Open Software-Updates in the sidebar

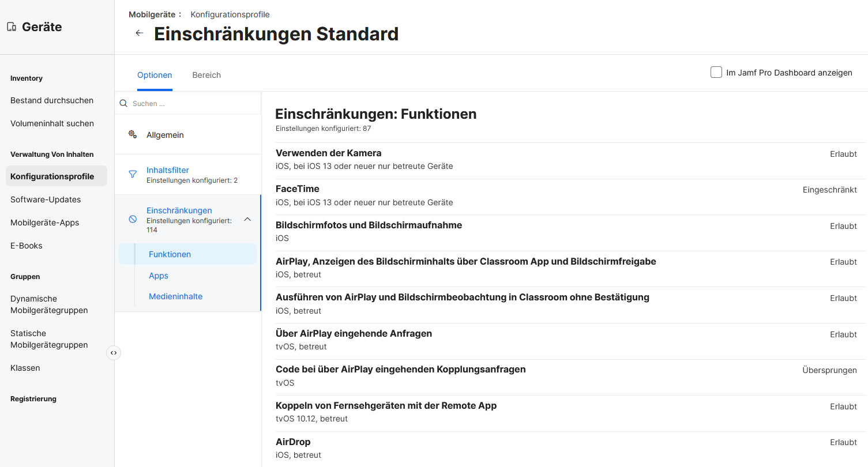[x=46, y=199]
